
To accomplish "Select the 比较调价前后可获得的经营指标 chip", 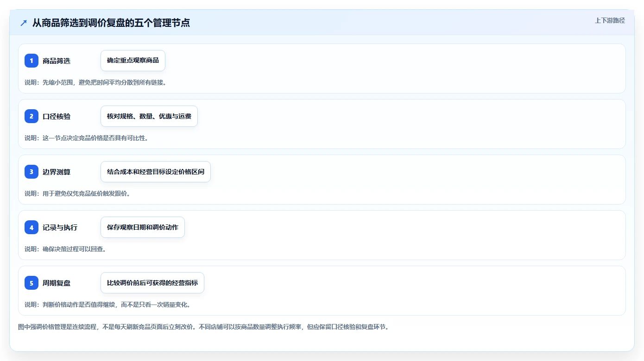I will coord(152,283).
